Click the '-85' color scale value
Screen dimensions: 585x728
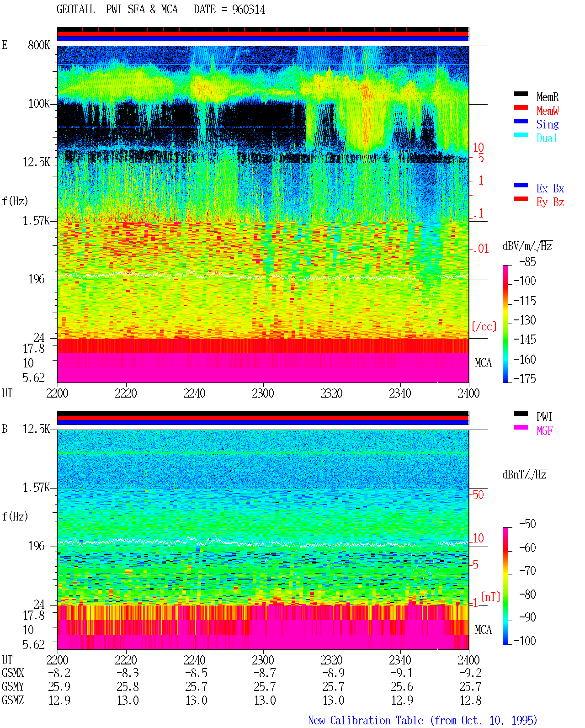click(528, 262)
